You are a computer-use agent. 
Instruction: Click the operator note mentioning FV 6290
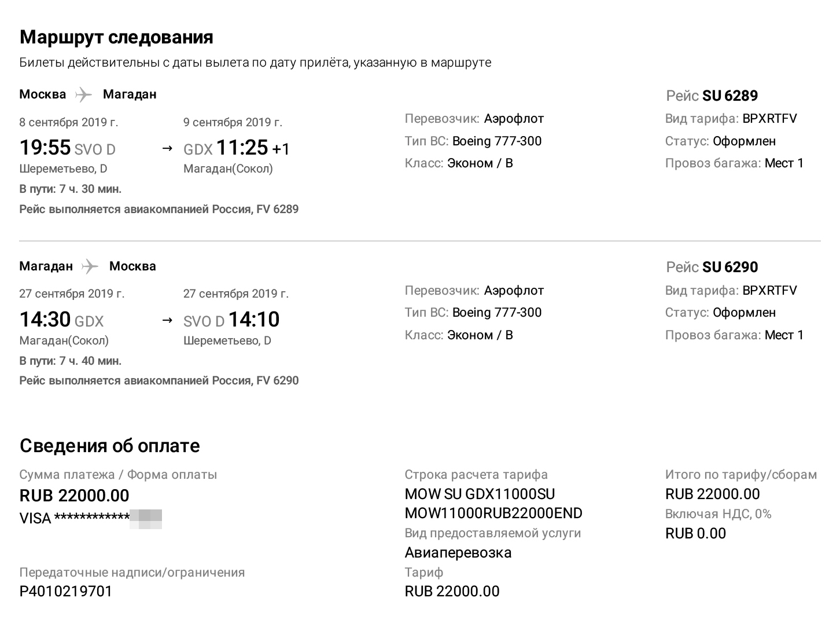159,380
